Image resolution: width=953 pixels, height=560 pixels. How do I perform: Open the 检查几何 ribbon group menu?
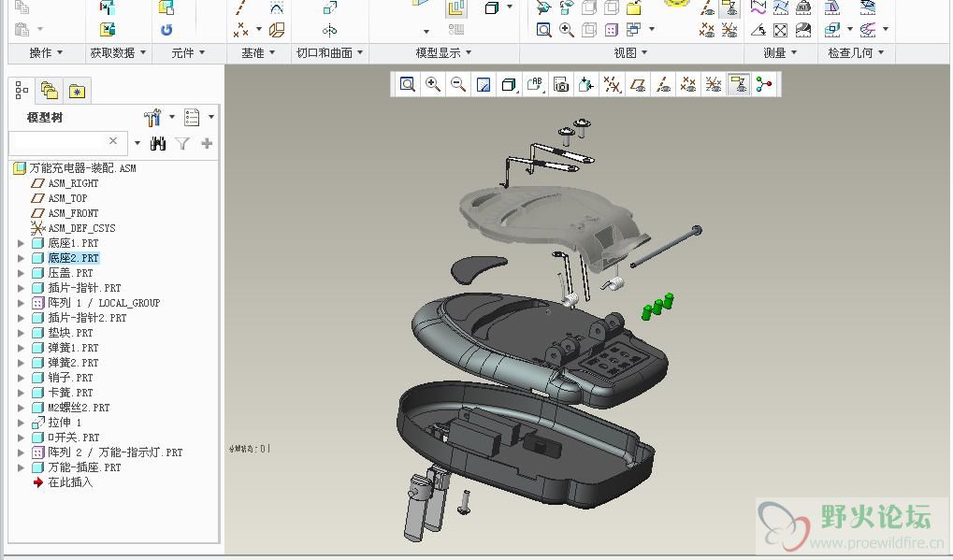click(x=856, y=53)
